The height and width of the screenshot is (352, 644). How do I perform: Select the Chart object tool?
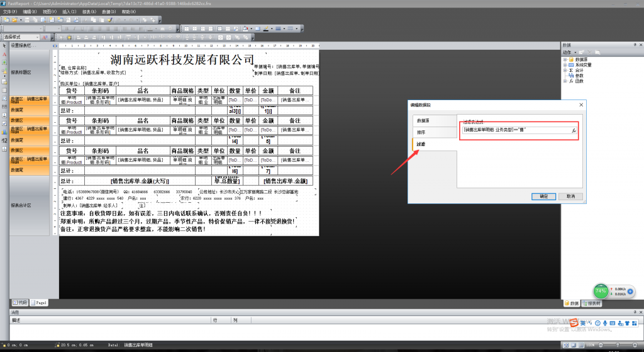[x=4, y=132]
